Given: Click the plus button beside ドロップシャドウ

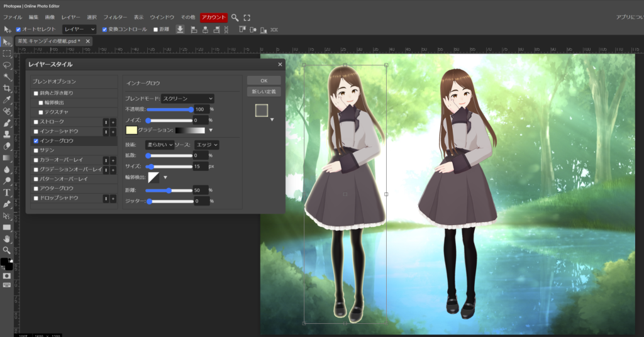Looking at the screenshot, I should 113,198.
